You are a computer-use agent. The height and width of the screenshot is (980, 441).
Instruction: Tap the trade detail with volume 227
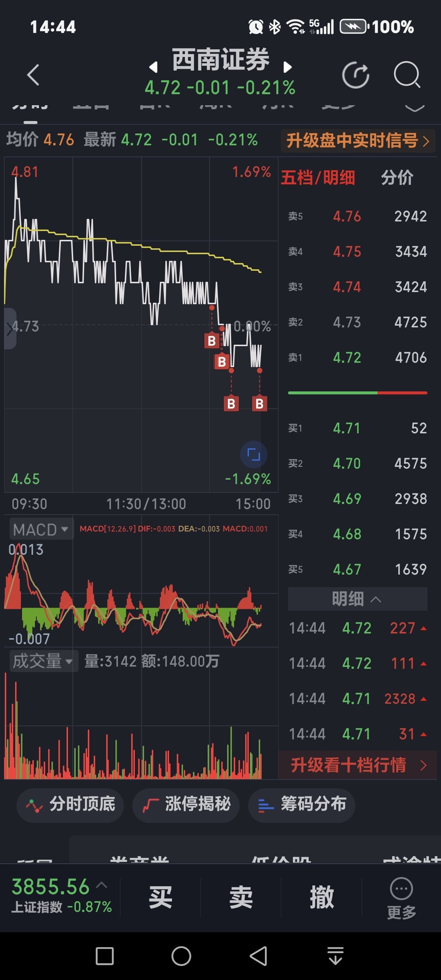[358, 628]
